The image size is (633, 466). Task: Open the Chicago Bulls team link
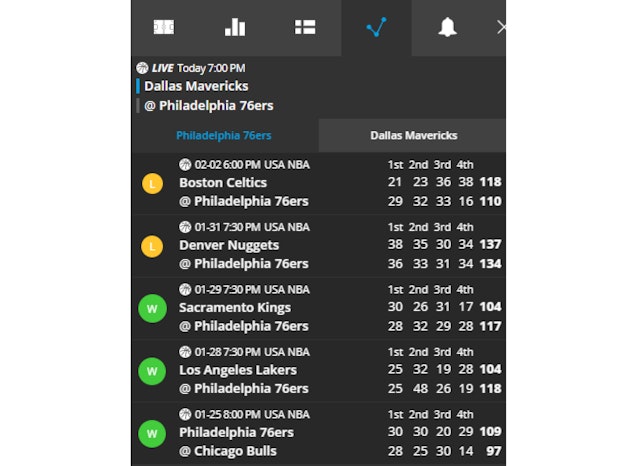(x=233, y=451)
